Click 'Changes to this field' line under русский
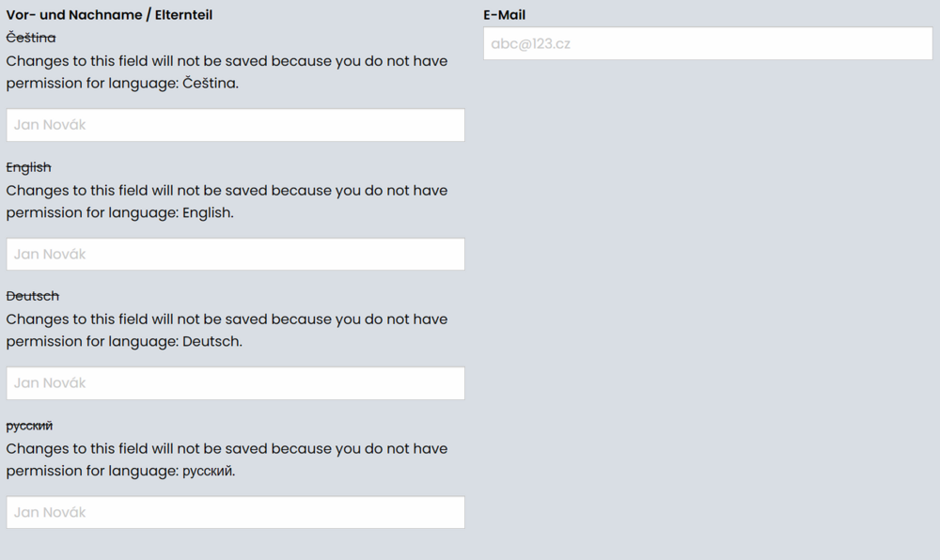 [227, 449]
